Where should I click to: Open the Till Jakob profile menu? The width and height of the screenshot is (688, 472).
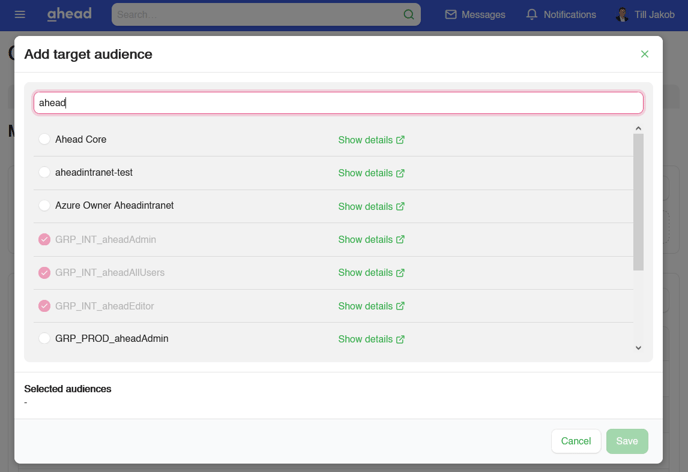(645, 14)
